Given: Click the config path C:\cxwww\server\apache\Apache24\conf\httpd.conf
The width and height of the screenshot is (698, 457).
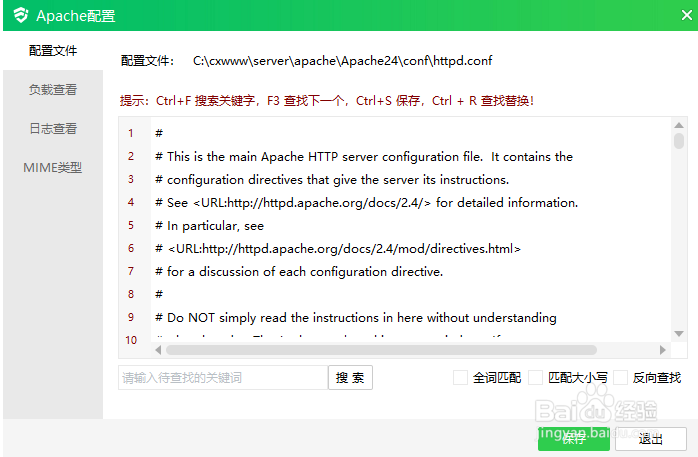Looking at the screenshot, I should (342, 61).
